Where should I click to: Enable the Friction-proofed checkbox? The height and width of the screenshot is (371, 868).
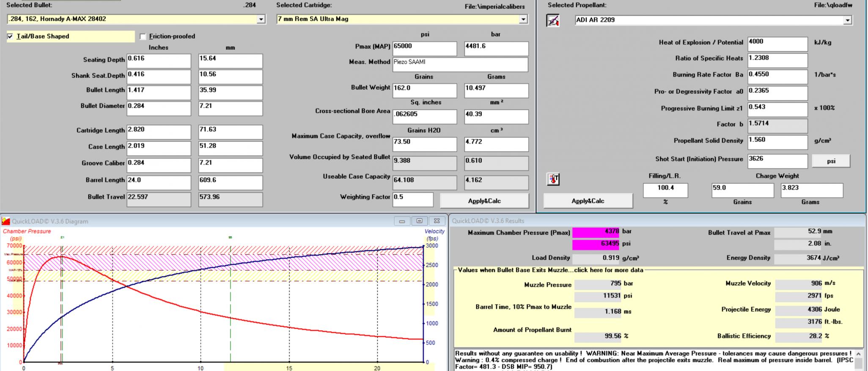click(143, 37)
